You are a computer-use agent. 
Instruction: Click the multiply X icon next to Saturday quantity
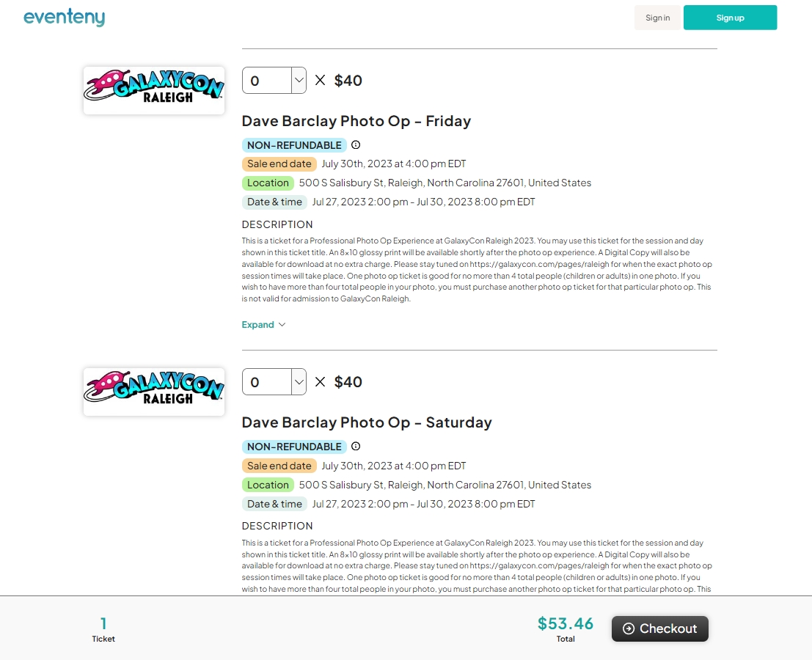[x=320, y=382]
